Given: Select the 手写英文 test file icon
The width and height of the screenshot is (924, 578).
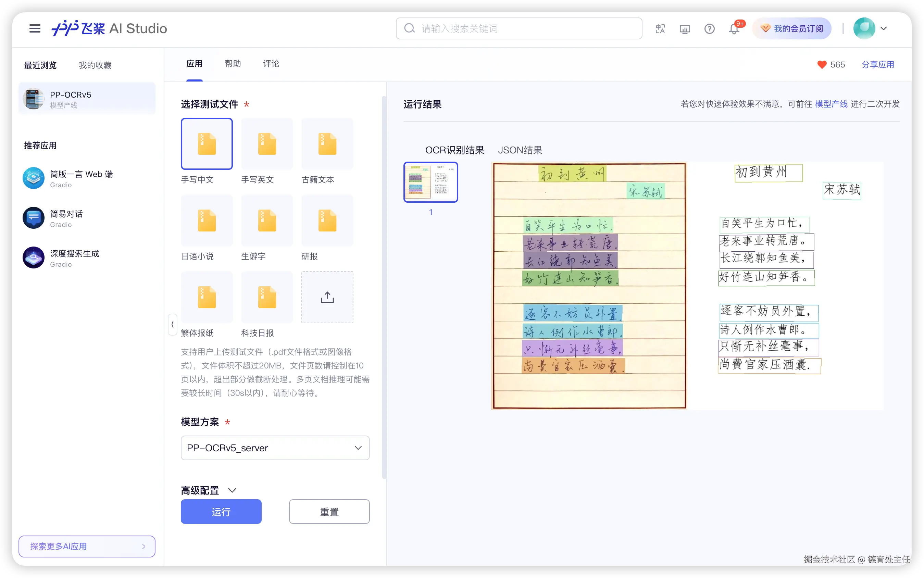Looking at the screenshot, I should tap(267, 144).
